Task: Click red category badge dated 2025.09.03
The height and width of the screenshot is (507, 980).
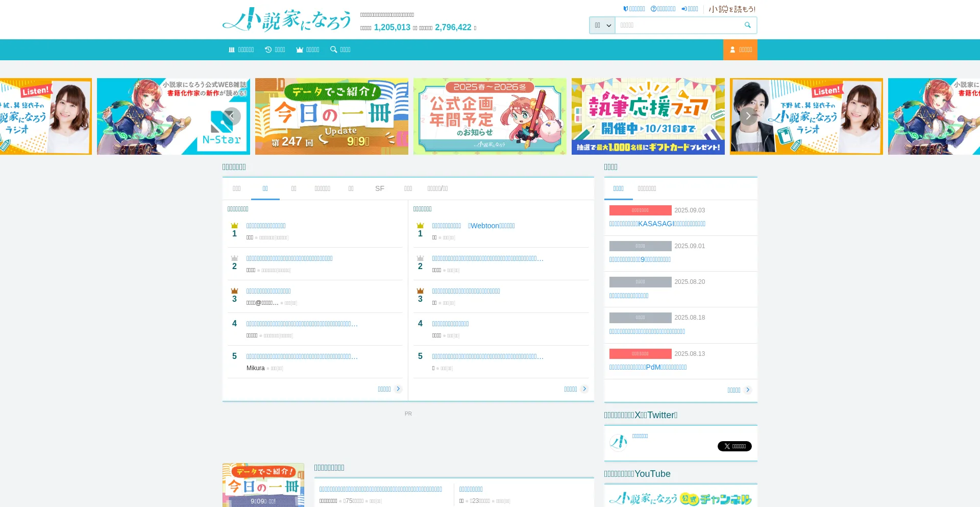Action: click(641, 210)
